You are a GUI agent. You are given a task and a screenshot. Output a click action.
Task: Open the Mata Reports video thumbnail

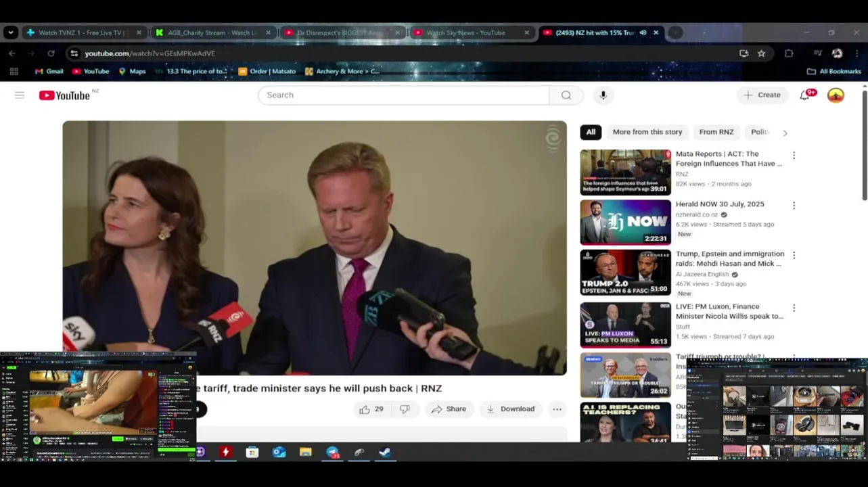coord(626,172)
